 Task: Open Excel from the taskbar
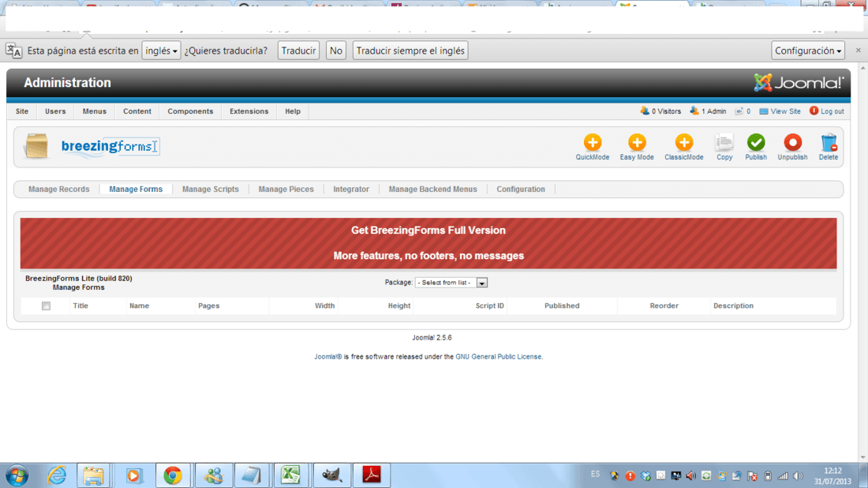pos(290,475)
